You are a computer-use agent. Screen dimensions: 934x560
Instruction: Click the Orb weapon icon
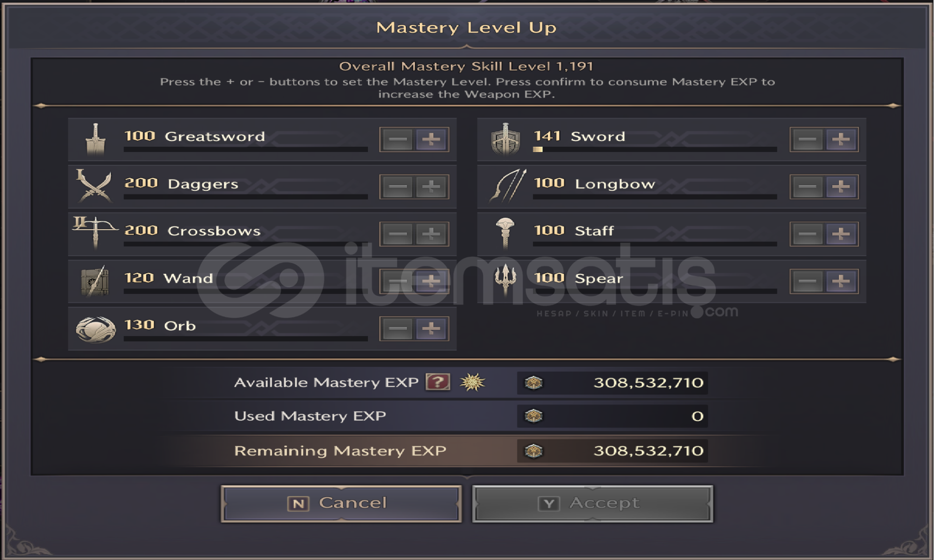95,329
